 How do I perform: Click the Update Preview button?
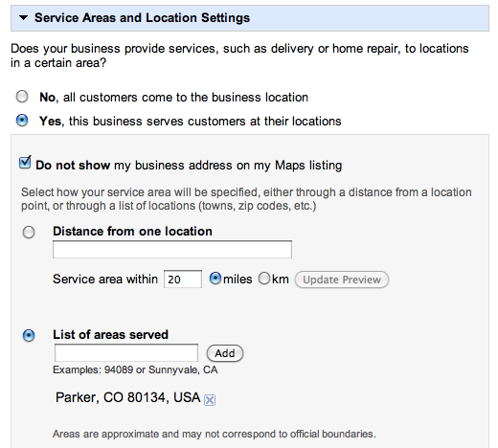[342, 280]
